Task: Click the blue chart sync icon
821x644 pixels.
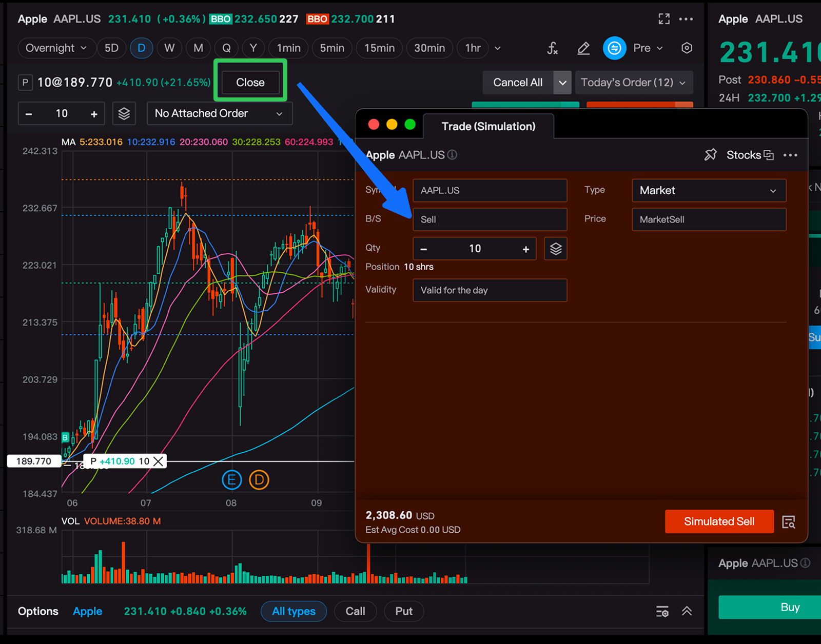Action: point(614,48)
